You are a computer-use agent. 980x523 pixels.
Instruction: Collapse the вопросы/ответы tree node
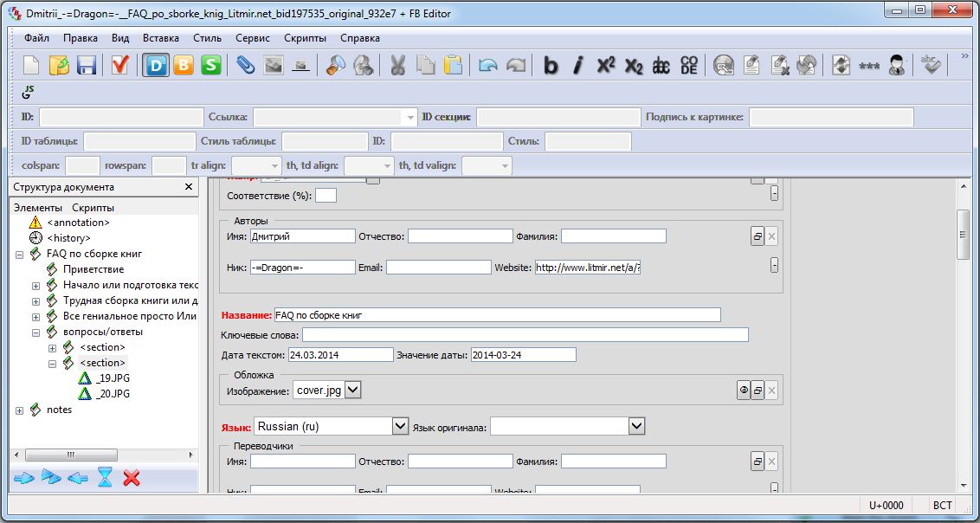pos(35,332)
